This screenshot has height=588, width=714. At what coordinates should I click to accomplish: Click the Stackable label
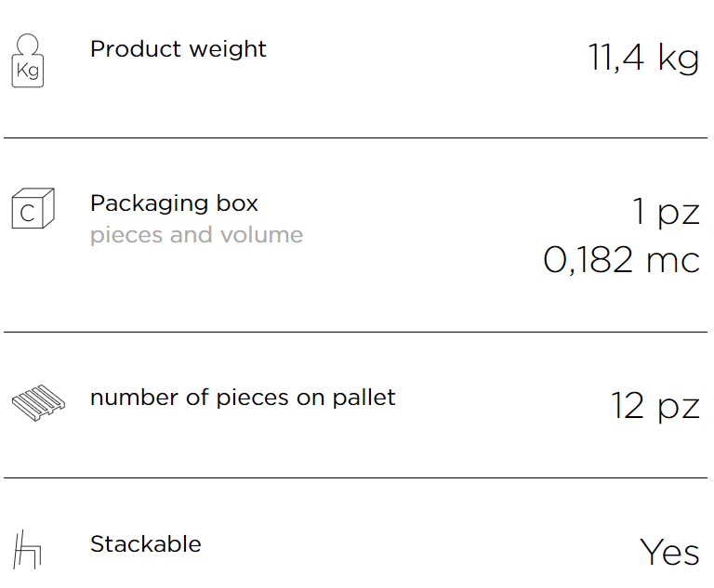pos(146,543)
